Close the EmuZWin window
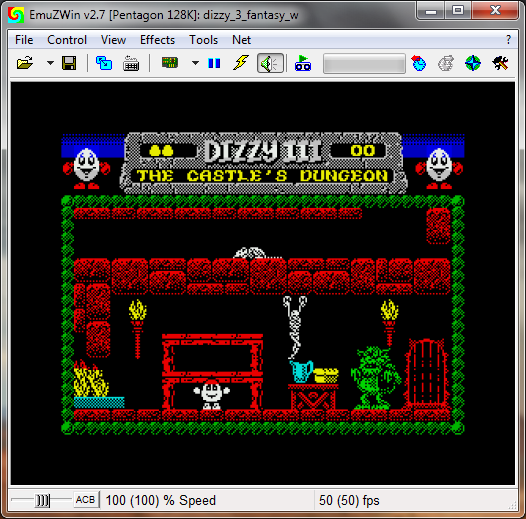526x519 pixels. pyautogui.click(x=495, y=11)
